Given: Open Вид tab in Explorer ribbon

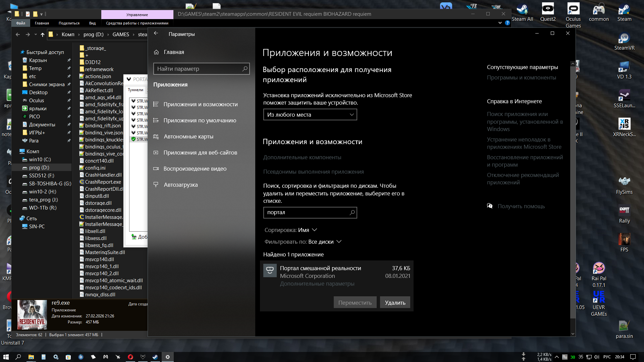Looking at the screenshot, I should [92, 23].
